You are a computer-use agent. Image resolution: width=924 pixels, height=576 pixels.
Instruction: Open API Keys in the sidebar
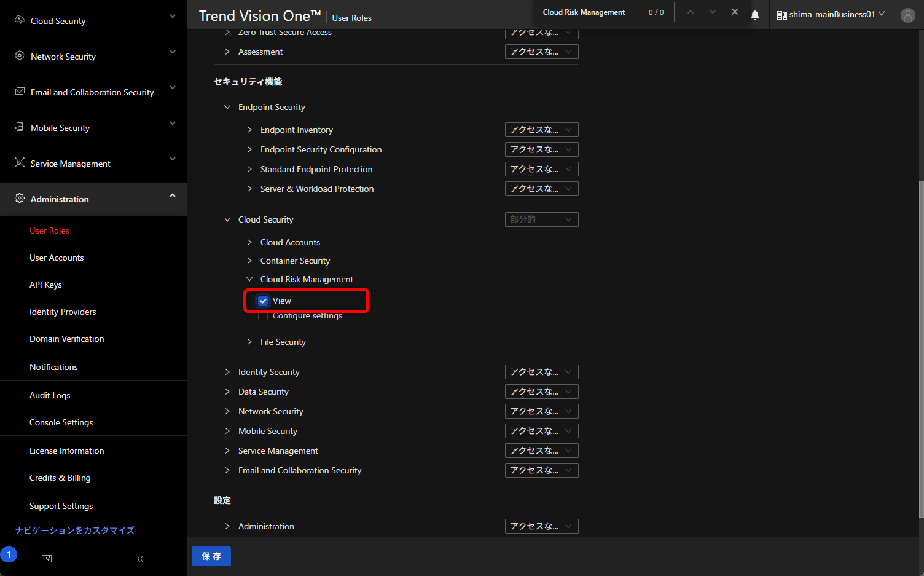point(45,285)
